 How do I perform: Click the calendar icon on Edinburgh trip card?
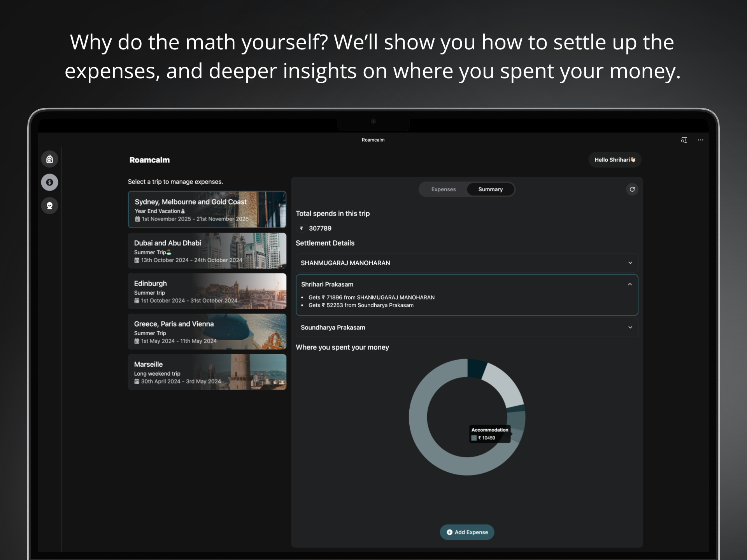tap(137, 301)
